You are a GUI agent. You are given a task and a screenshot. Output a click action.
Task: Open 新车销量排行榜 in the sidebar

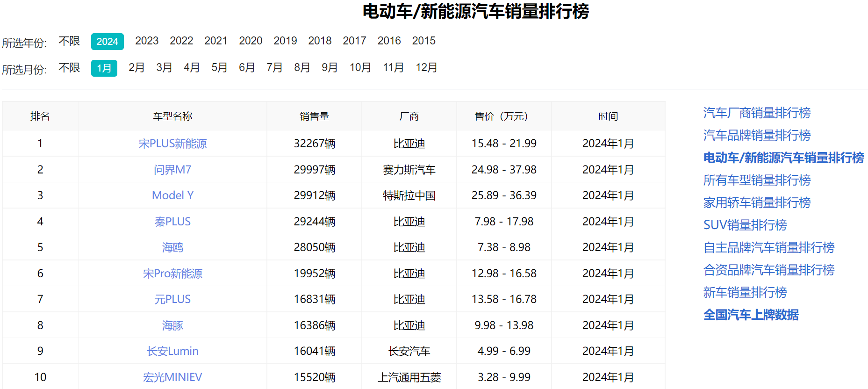(745, 292)
